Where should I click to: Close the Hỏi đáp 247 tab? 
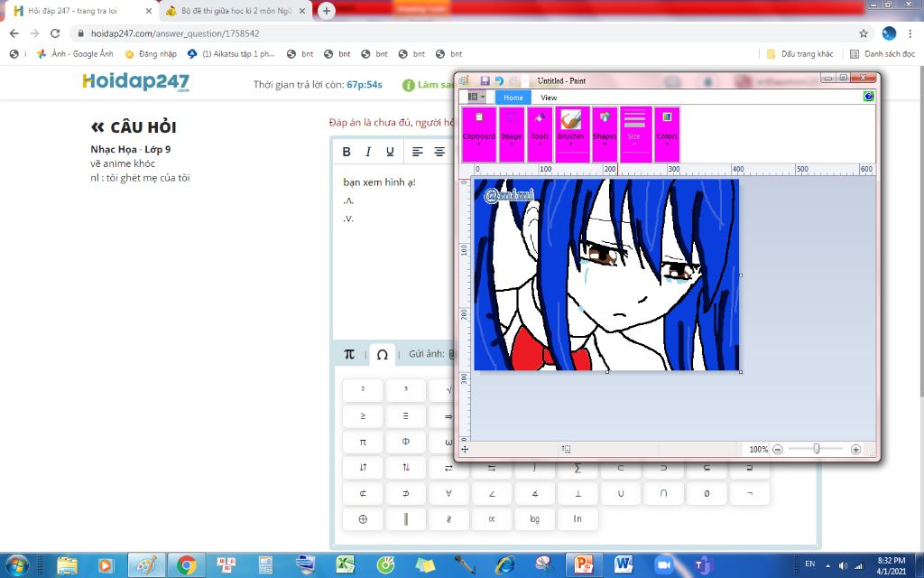[149, 11]
